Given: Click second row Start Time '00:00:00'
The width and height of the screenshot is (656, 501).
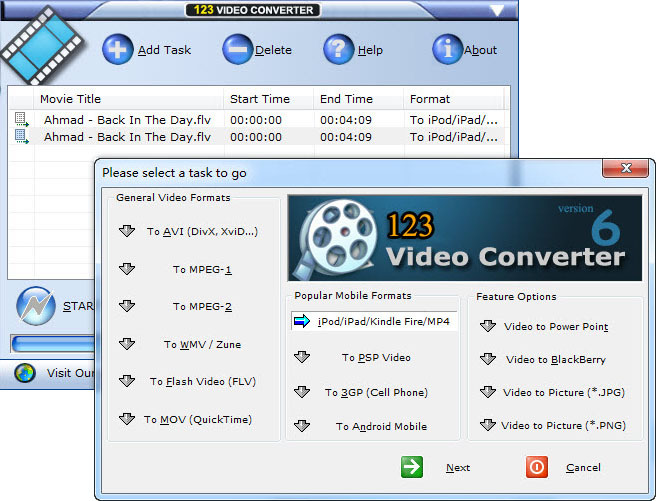Looking at the screenshot, I should (256, 137).
